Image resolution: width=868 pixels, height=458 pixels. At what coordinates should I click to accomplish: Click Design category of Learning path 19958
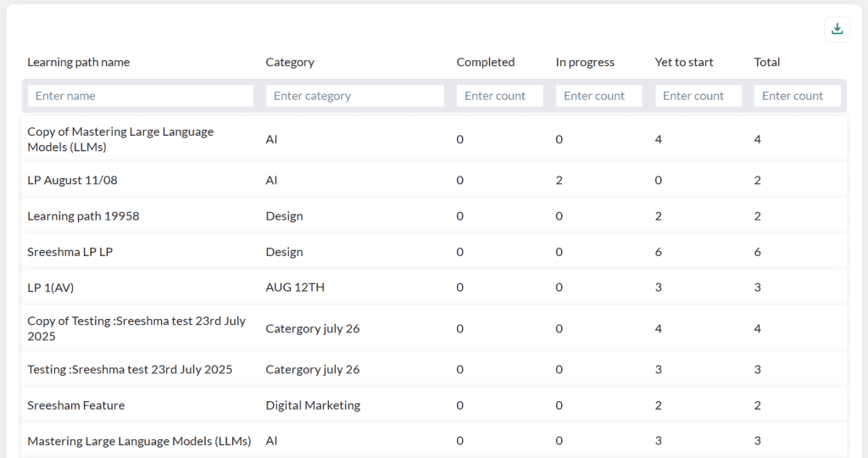[284, 216]
